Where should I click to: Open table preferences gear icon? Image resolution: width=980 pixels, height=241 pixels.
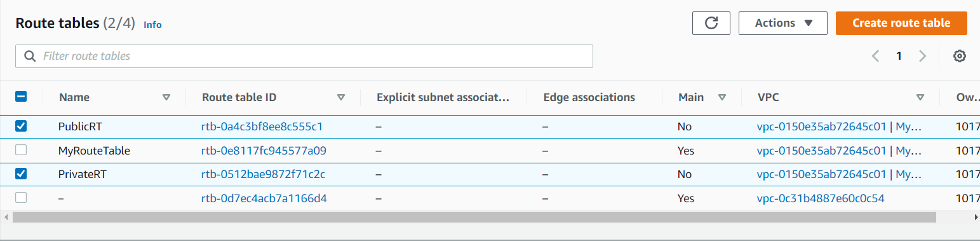coord(960,56)
